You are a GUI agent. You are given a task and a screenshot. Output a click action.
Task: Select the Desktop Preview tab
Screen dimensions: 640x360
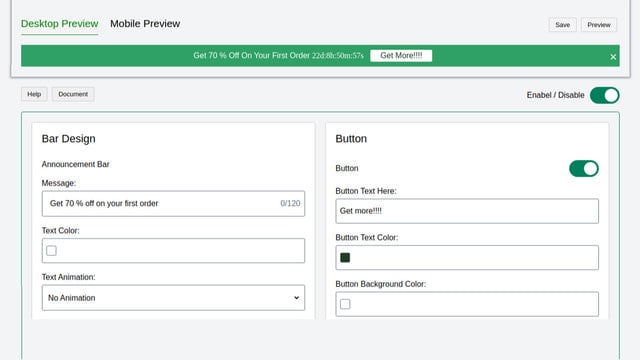click(x=60, y=24)
